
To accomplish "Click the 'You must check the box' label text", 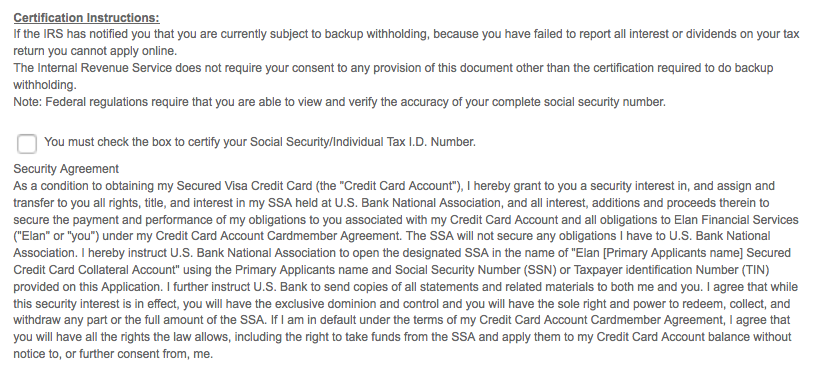I will click(260, 142).
